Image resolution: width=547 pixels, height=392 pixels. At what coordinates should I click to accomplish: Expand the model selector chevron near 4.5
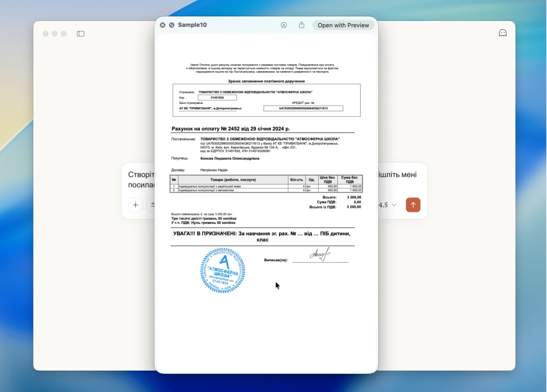click(394, 205)
